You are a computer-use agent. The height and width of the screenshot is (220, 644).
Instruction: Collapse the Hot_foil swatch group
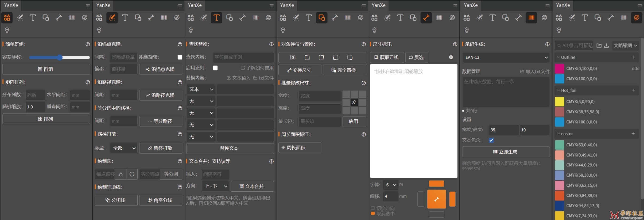pyautogui.click(x=558, y=90)
